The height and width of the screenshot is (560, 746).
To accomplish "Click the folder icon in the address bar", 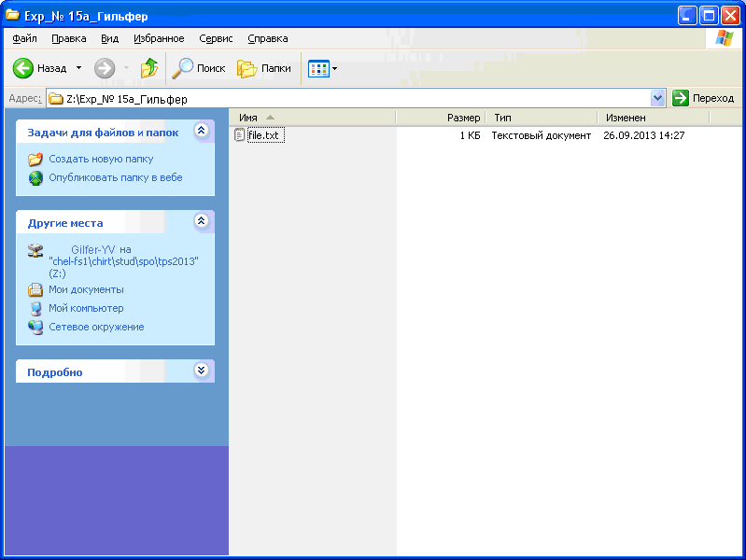I will [x=56, y=99].
